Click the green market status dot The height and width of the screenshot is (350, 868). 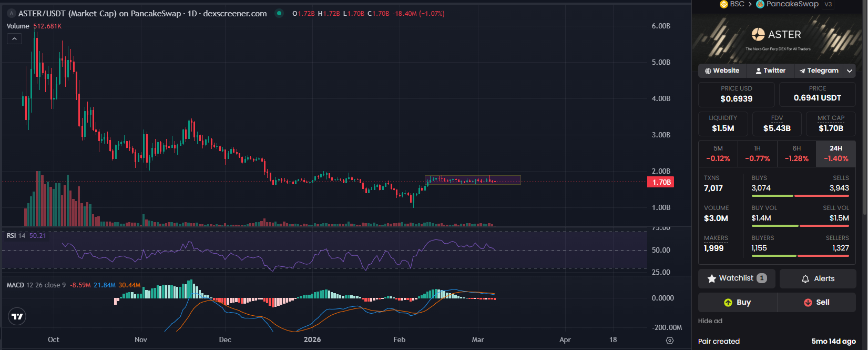pyautogui.click(x=279, y=14)
